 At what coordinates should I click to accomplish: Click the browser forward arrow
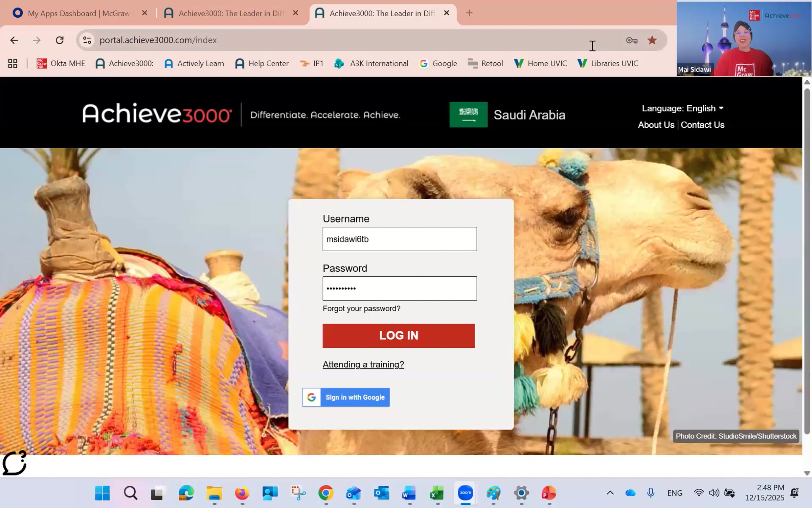tap(37, 40)
